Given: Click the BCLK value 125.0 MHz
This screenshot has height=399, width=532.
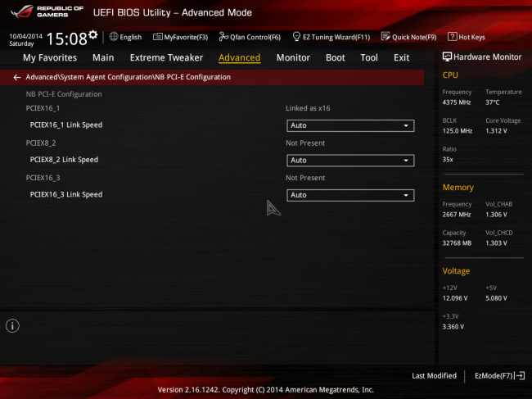Looking at the screenshot, I should click(x=458, y=131).
